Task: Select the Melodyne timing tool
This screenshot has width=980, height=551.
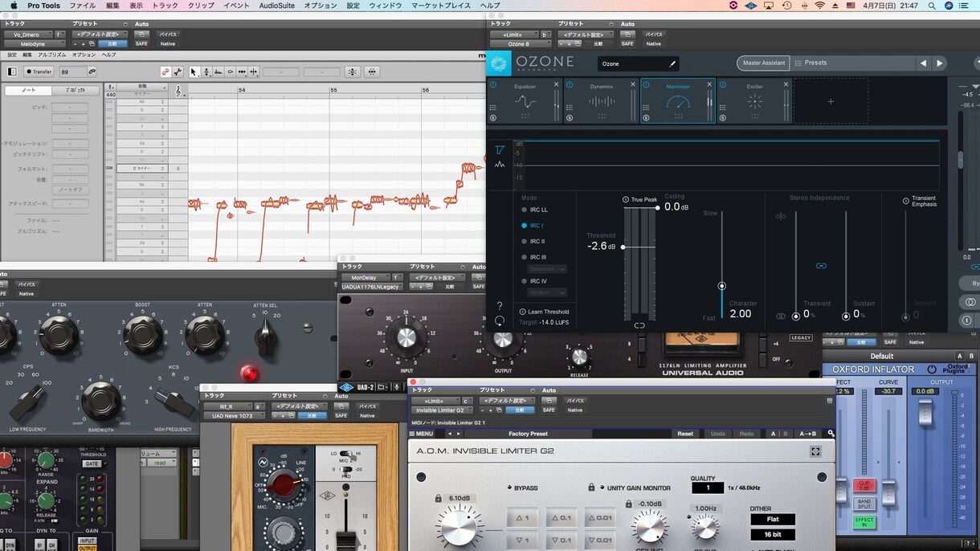Action: [x=243, y=71]
